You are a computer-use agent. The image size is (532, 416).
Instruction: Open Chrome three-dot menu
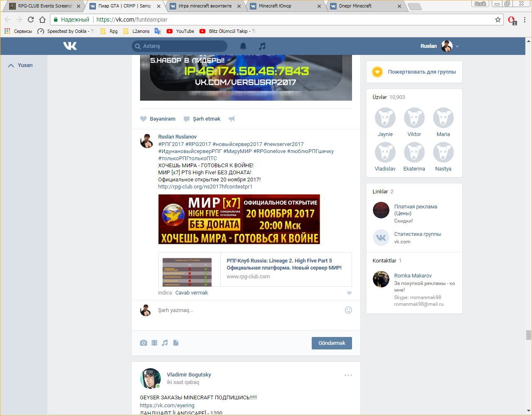click(525, 20)
